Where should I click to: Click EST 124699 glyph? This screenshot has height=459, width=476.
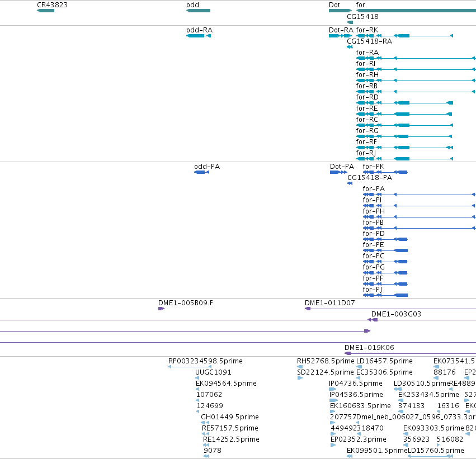tap(198, 411)
